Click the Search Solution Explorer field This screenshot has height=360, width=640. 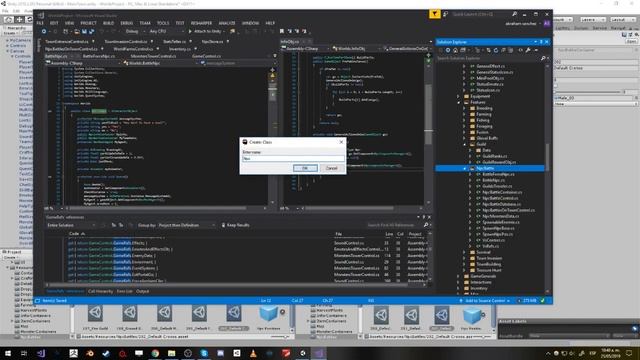coord(488,58)
